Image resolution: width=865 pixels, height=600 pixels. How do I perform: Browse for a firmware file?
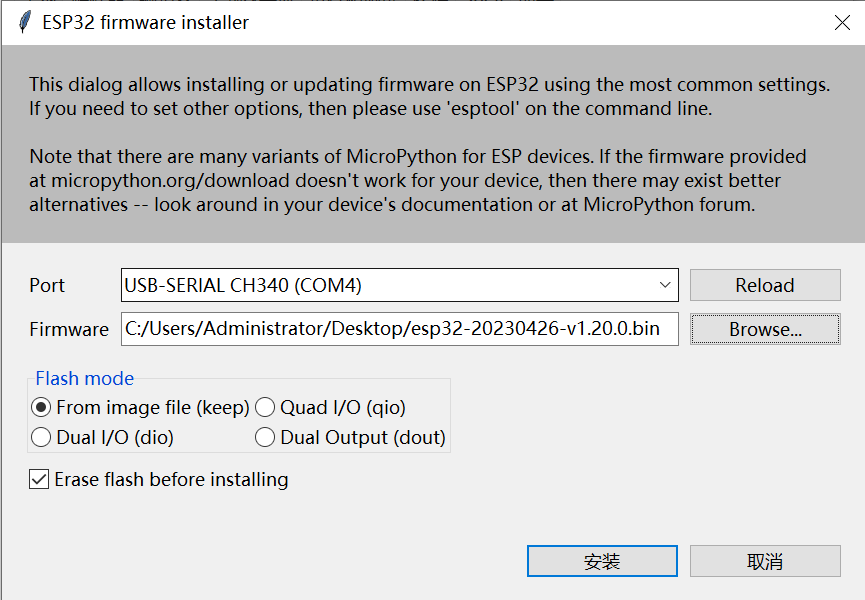coord(765,329)
